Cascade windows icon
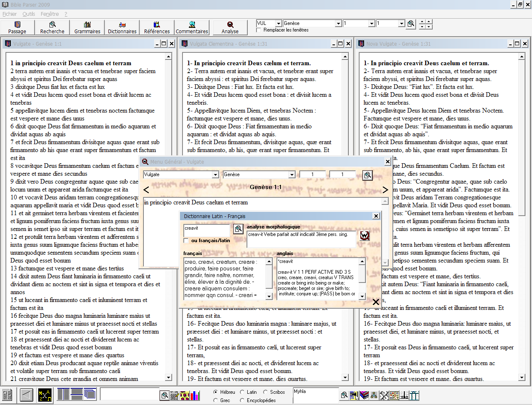The width and height of the screenshot is (532, 405). (x=90, y=393)
